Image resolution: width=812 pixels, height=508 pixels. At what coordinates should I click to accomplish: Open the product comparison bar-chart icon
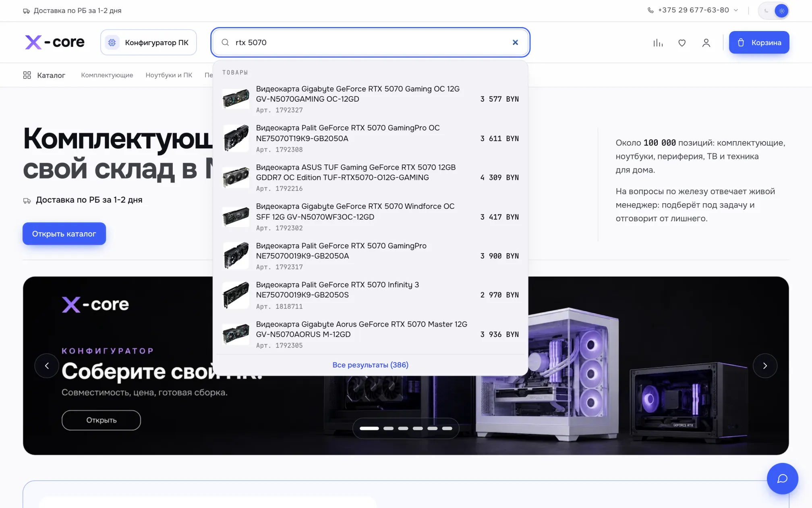point(658,43)
